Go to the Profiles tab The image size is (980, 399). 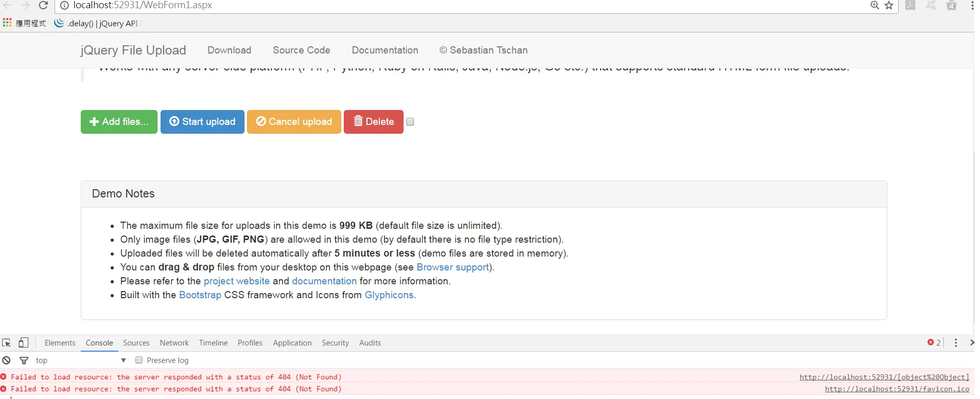(250, 343)
